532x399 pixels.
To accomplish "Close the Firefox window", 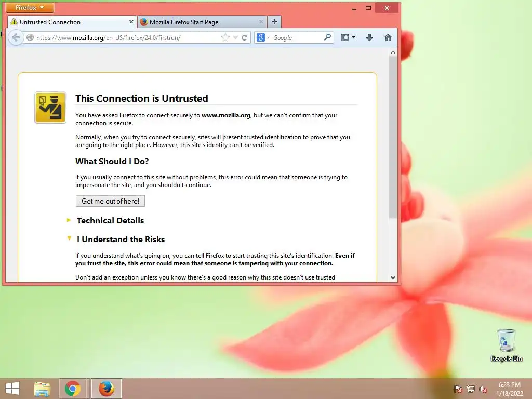I will pyautogui.click(x=387, y=8).
